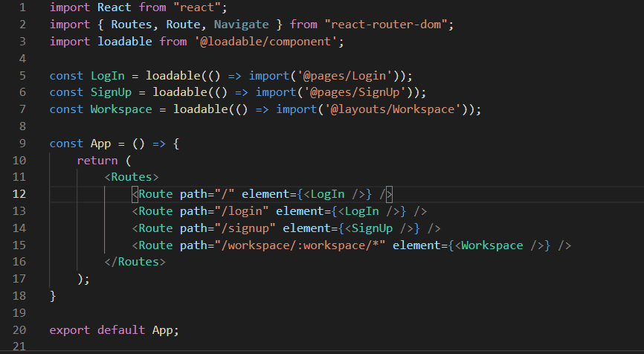Click the Workspace constant name on line 7
The height and width of the screenshot is (354, 644).
click(x=121, y=109)
